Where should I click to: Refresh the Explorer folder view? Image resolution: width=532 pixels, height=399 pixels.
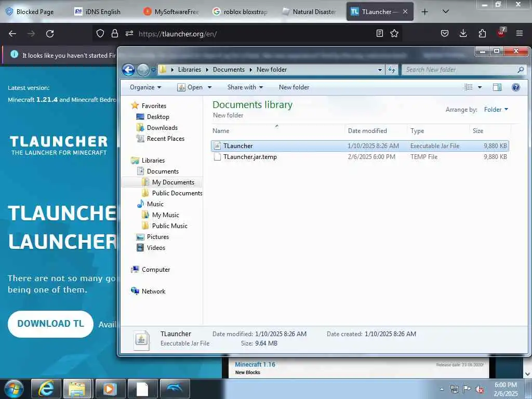tap(392, 70)
